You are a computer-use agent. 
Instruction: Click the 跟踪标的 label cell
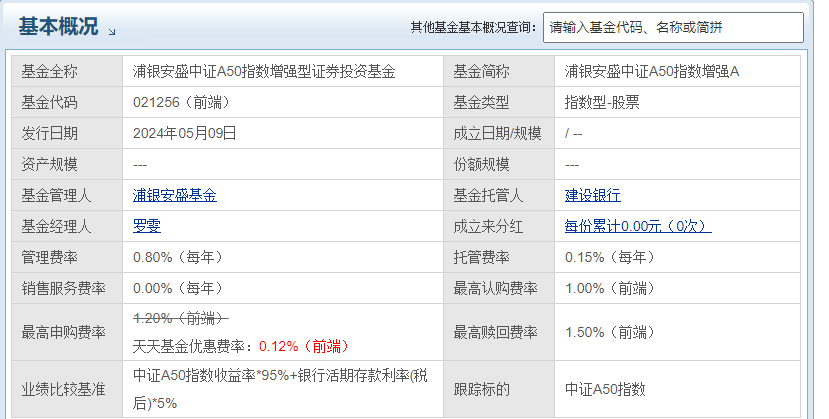pyautogui.click(x=499, y=390)
